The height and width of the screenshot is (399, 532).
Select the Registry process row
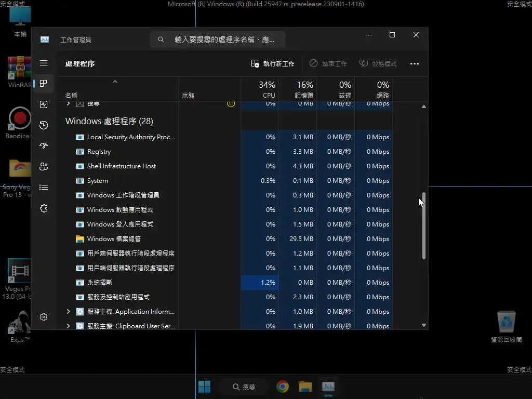coord(225,152)
